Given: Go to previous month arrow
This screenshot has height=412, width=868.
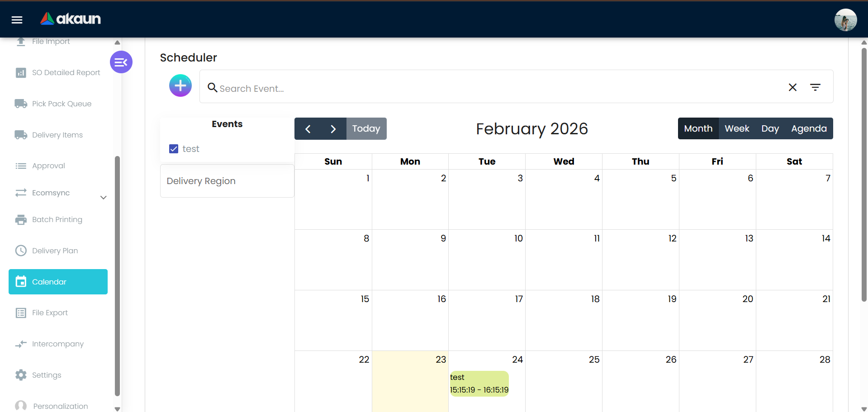Looking at the screenshot, I should (x=308, y=129).
